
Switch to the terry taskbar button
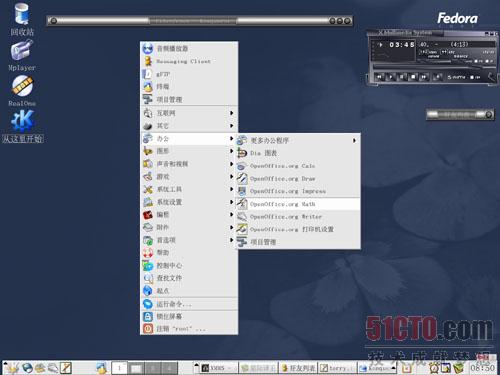tap(337, 368)
